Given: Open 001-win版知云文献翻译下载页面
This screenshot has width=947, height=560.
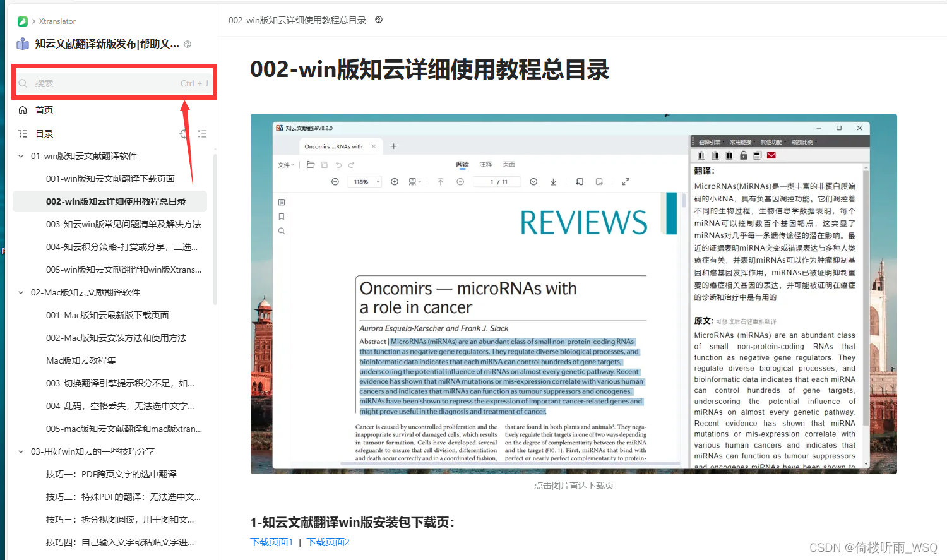Looking at the screenshot, I should [110, 179].
